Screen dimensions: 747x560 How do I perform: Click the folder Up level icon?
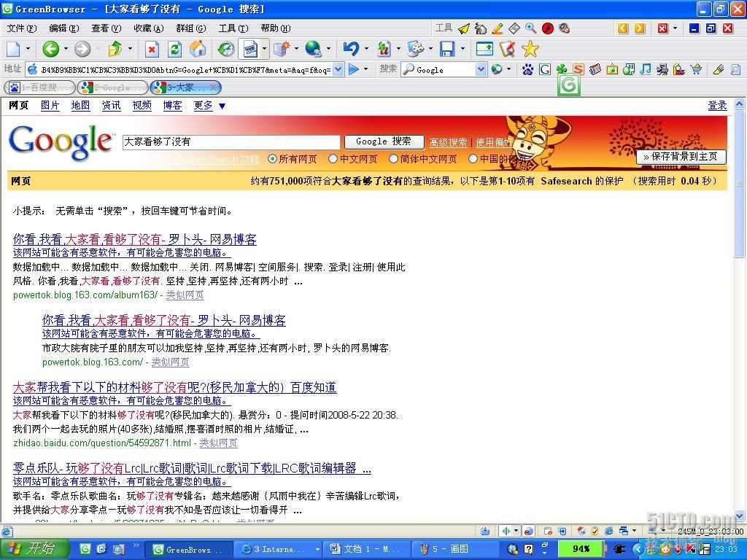115,49
